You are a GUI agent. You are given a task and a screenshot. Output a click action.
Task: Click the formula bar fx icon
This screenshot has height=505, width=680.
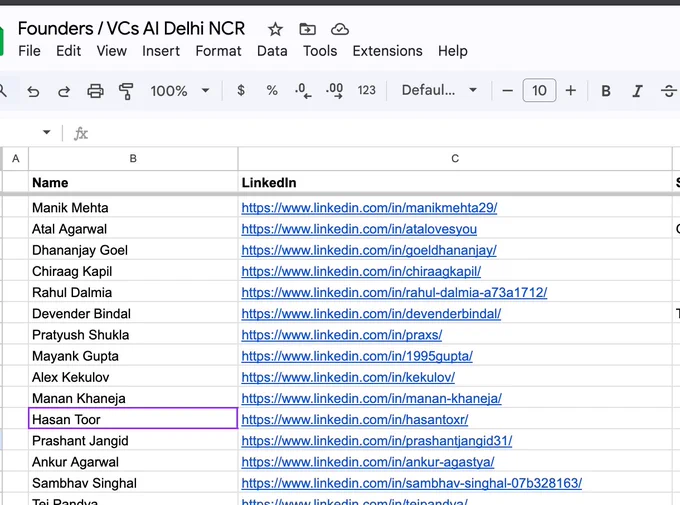click(x=81, y=133)
